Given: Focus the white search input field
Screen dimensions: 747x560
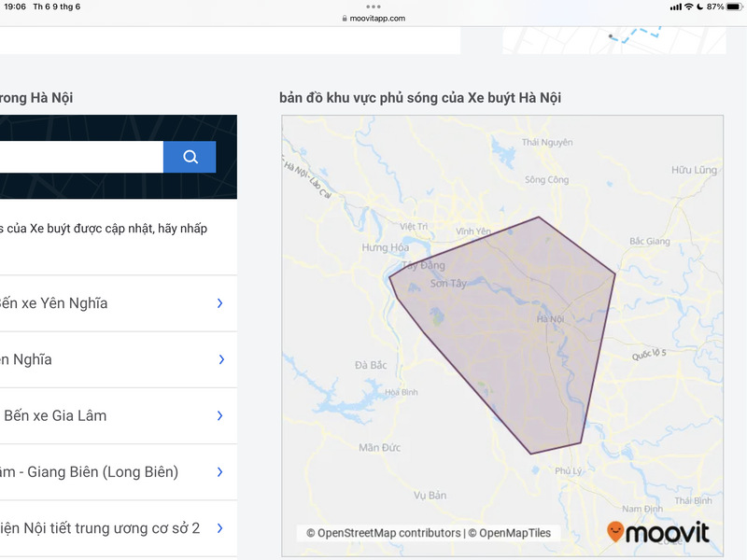Looking at the screenshot, I should click(x=79, y=157).
